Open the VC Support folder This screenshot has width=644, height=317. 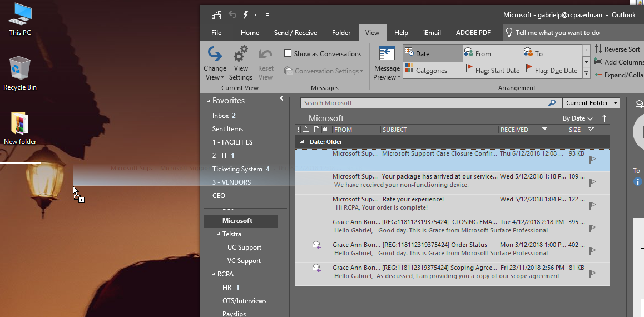(x=244, y=261)
